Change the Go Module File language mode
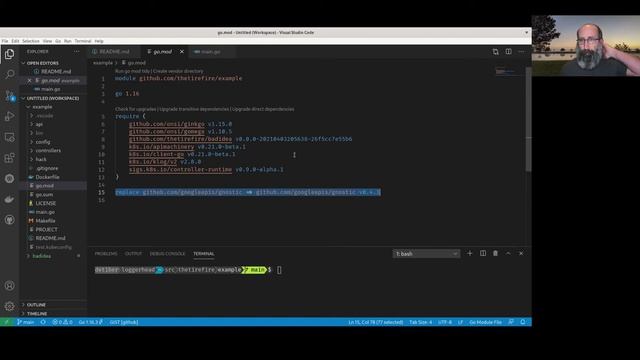 click(x=485, y=322)
